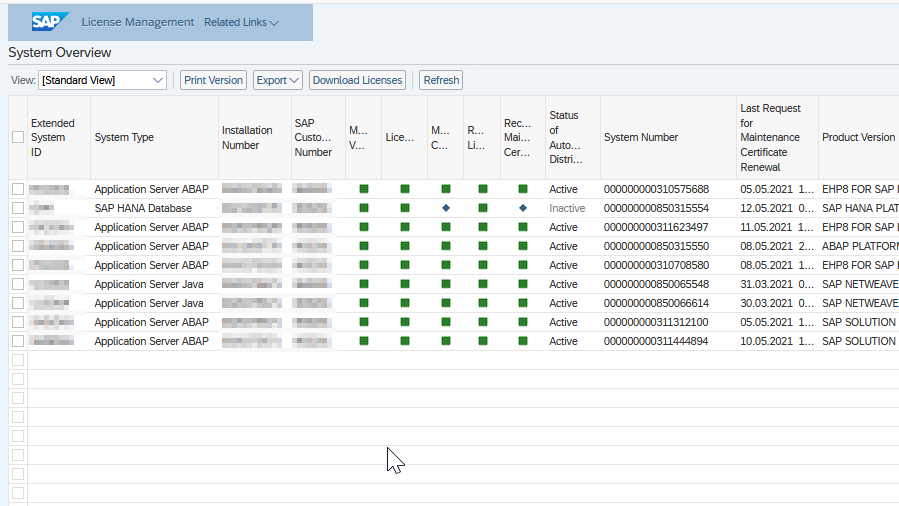Select checkbox for SAP HANA Database row
899x506 pixels.
click(18, 208)
